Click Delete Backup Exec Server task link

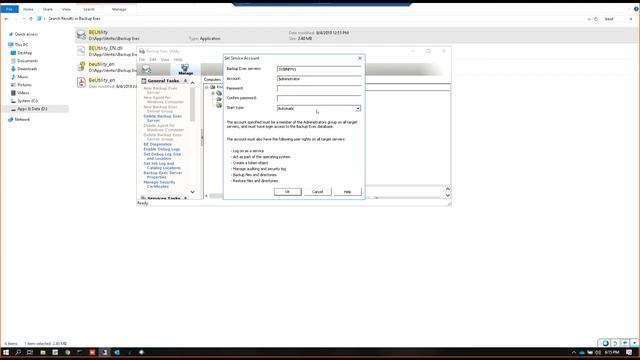pos(162,118)
